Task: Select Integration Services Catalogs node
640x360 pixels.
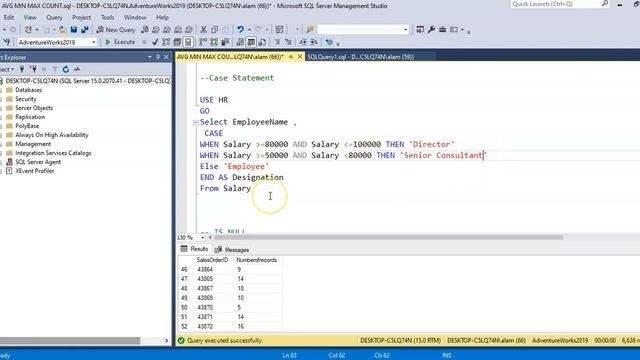Action: (x=53, y=153)
